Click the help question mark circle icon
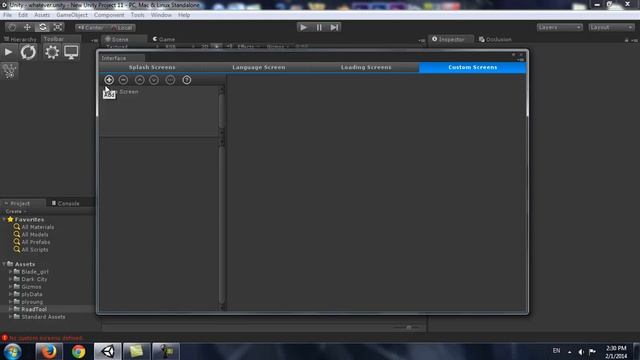Screen dimensions: 640x360 [187, 80]
